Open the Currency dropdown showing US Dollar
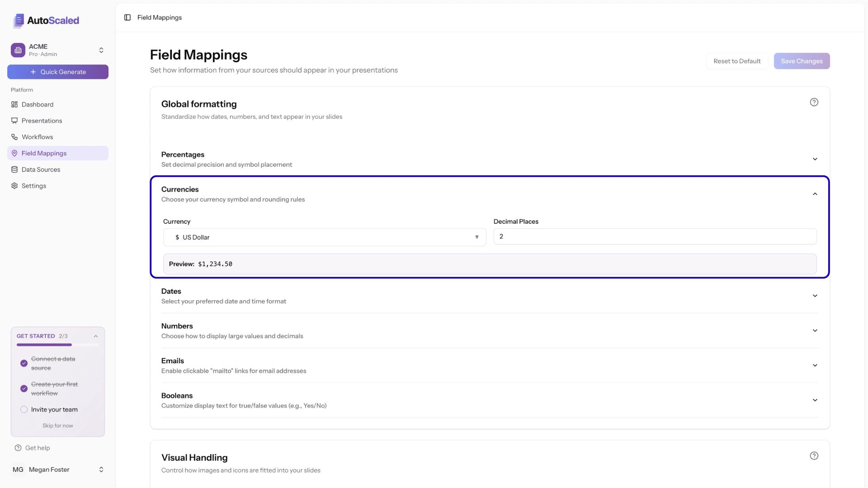 coord(324,237)
